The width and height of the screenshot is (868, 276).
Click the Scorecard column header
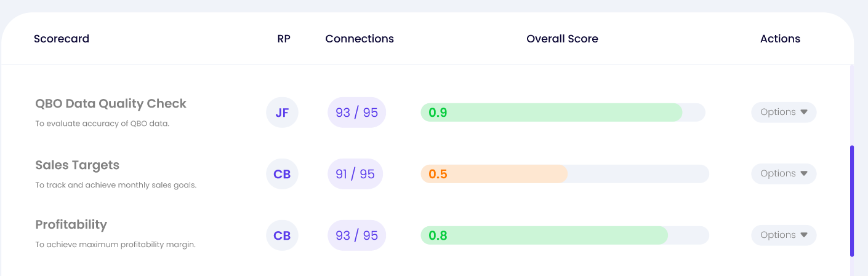click(62, 39)
